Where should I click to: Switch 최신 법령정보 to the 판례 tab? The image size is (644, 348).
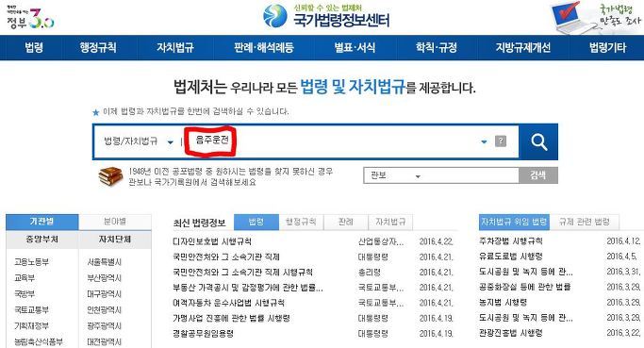point(346,223)
